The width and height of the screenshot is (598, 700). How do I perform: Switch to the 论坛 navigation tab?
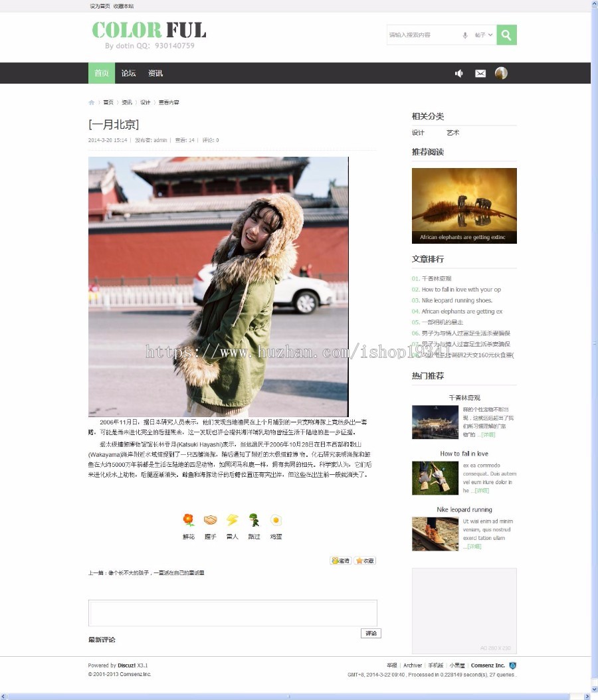(128, 73)
